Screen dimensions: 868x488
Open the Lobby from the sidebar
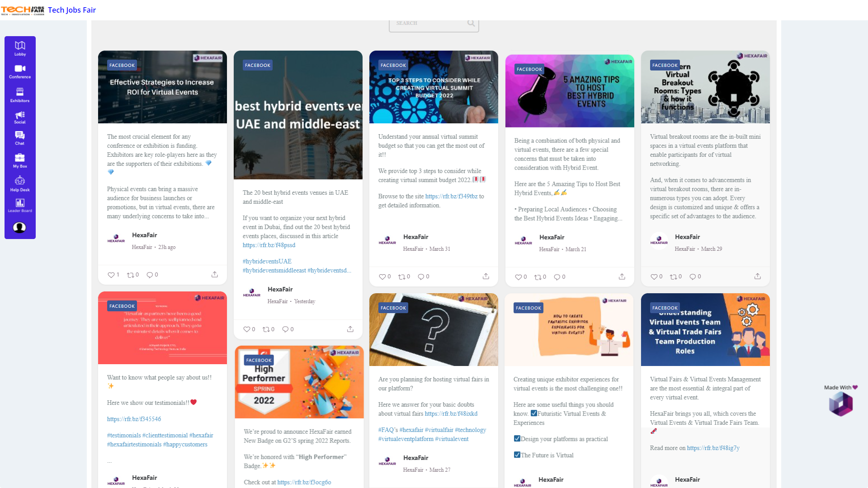pyautogui.click(x=20, y=48)
